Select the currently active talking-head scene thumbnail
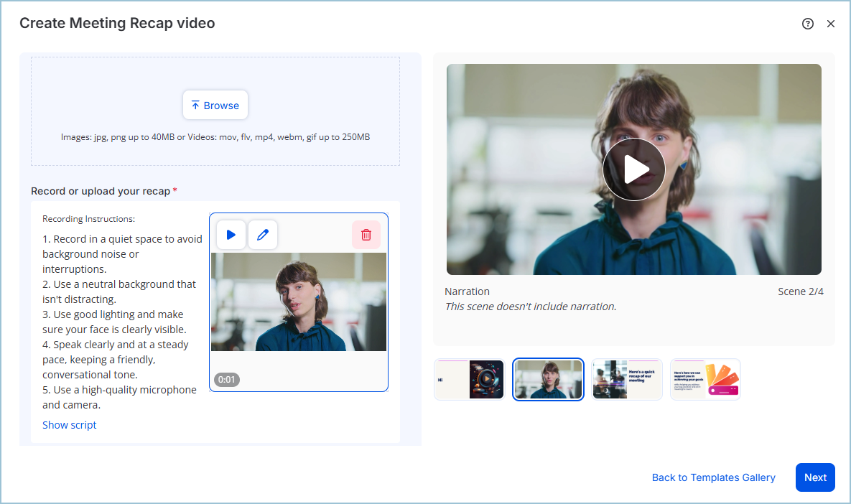851x504 pixels. coord(548,379)
